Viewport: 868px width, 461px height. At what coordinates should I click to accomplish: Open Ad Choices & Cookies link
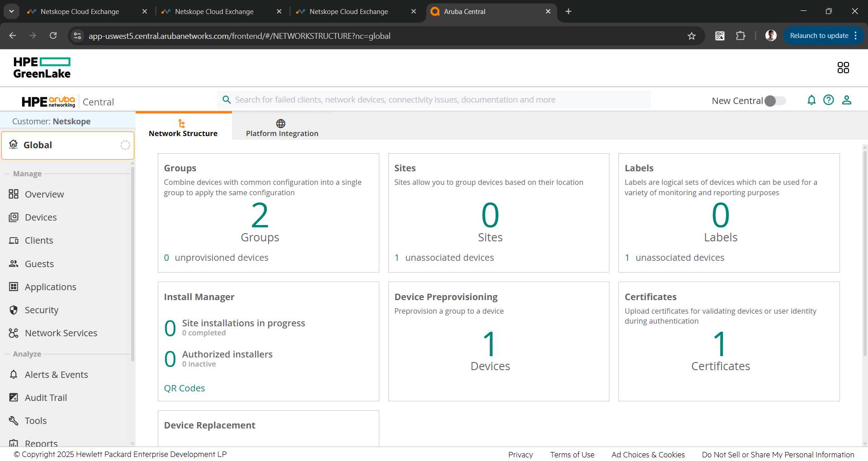pos(648,455)
